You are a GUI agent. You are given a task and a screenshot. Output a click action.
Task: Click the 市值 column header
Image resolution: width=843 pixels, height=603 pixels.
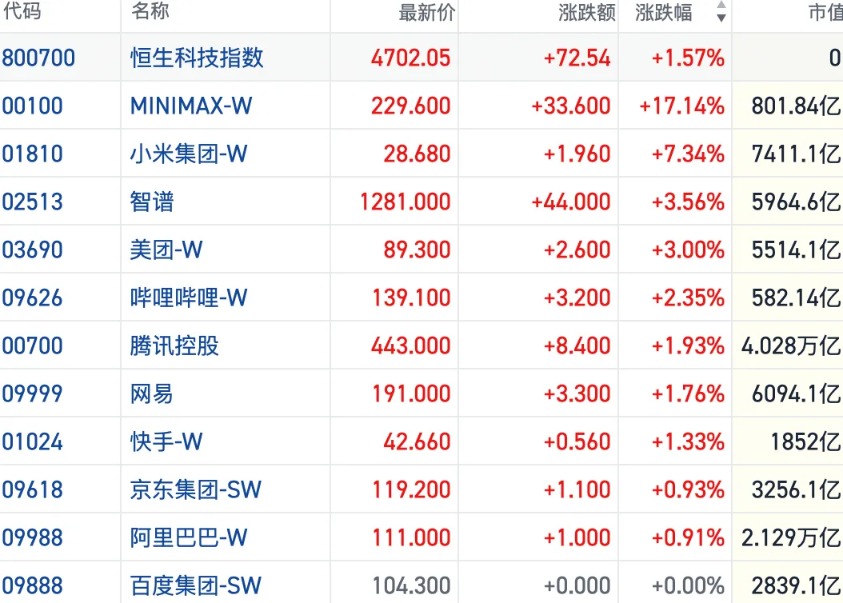pyautogui.click(x=826, y=12)
